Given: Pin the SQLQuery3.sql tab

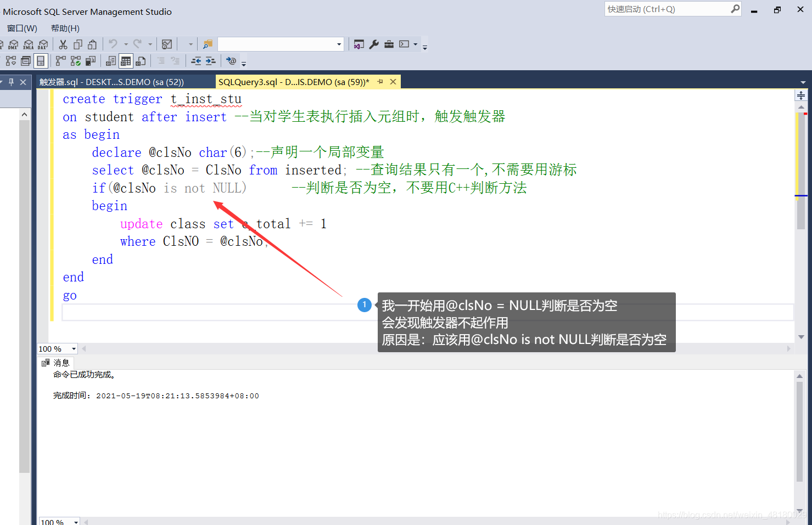Looking at the screenshot, I should (x=380, y=82).
